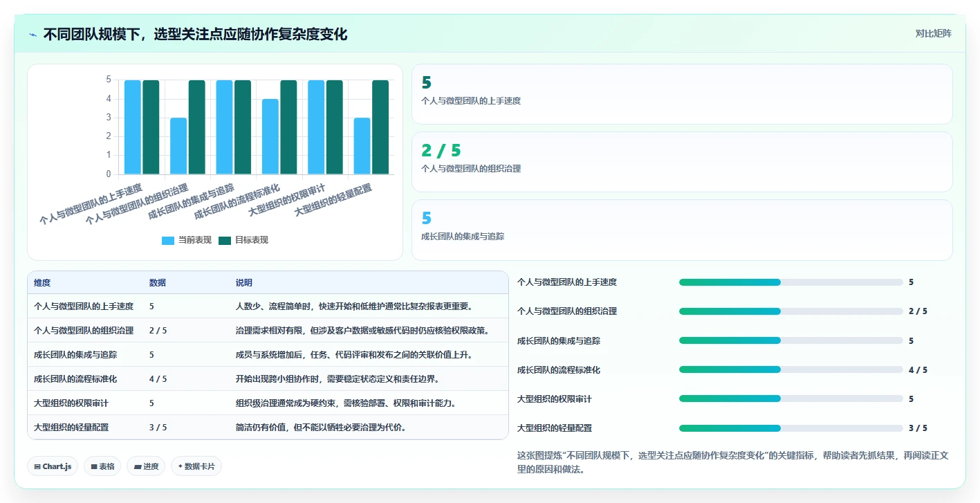The width and height of the screenshot is (980, 503).
Task: Select the 表格 tag chip
Action: pyautogui.click(x=102, y=466)
